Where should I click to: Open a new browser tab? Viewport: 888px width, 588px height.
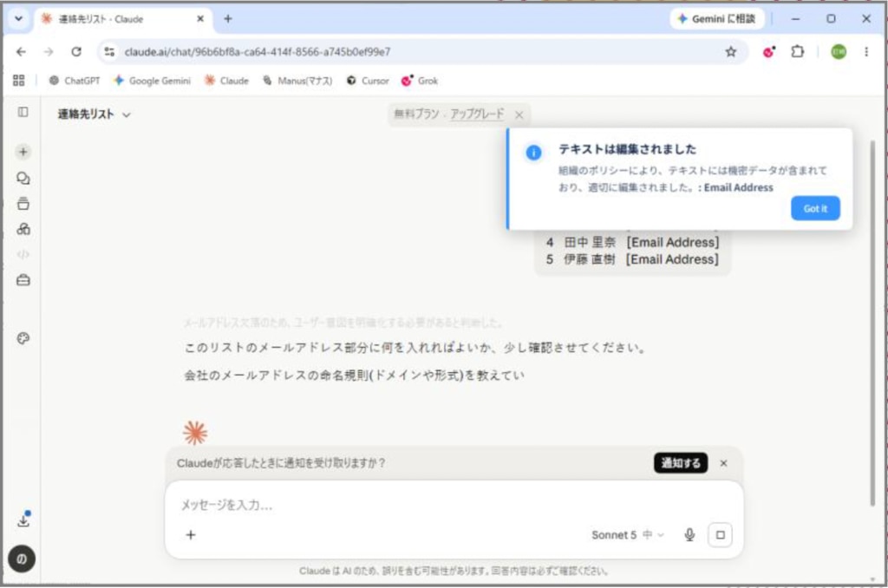point(228,19)
